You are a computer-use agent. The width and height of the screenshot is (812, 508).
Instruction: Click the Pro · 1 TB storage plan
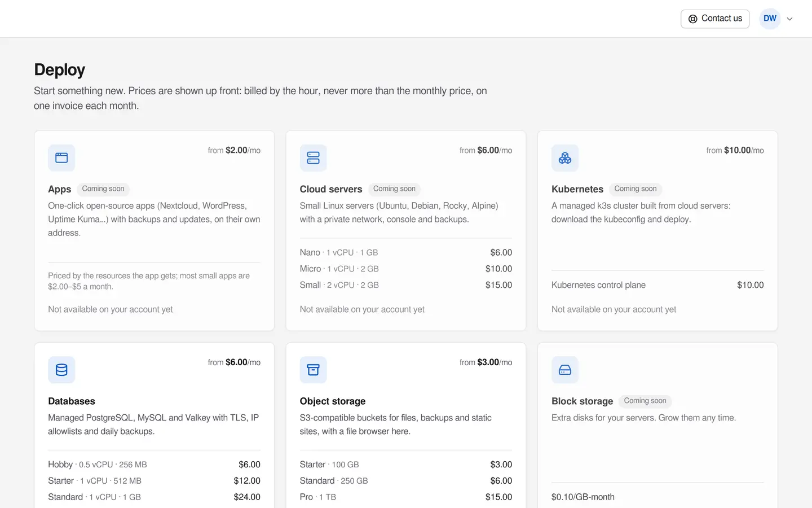(x=406, y=498)
